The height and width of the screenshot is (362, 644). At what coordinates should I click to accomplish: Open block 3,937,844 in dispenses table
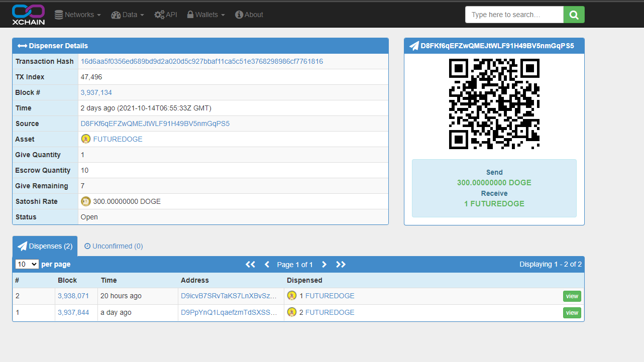point(73,312)
